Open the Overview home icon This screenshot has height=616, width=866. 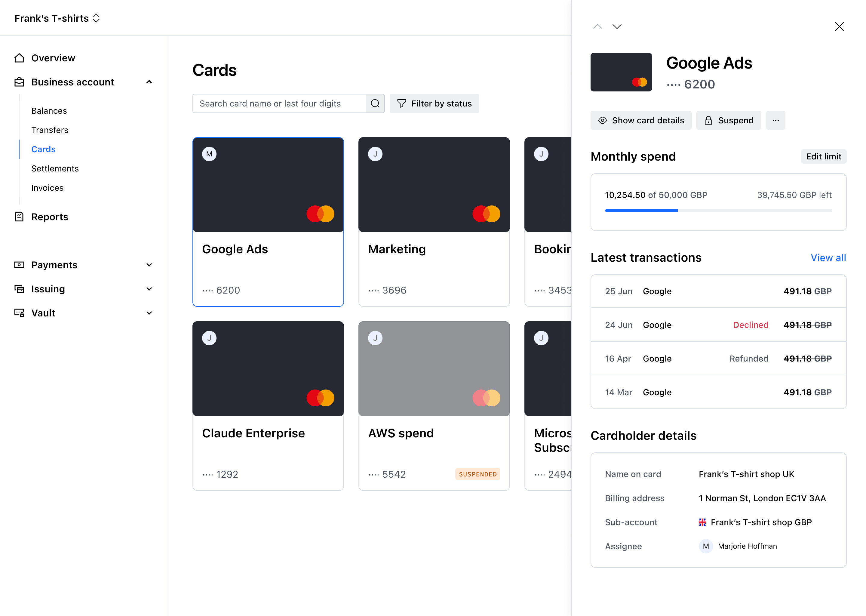(x=19, y=58)
